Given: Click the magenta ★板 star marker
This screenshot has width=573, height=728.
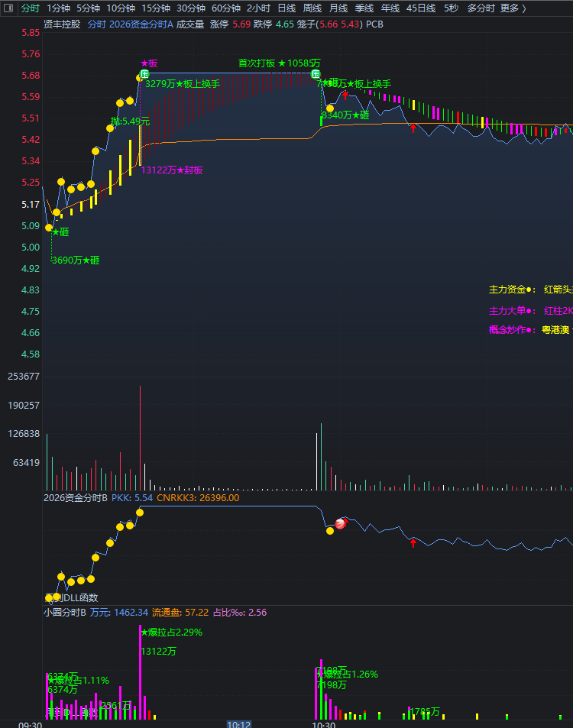Looking at the screenshot, I should point(148,63).
